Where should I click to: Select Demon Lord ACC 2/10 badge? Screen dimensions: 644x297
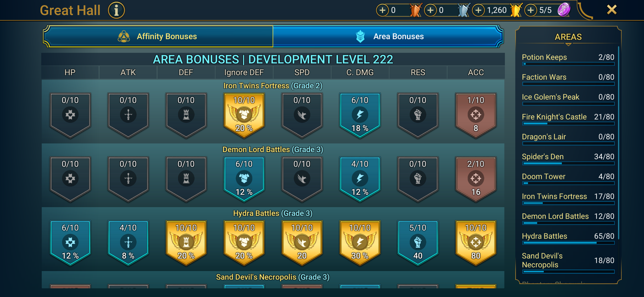[476, 179]
